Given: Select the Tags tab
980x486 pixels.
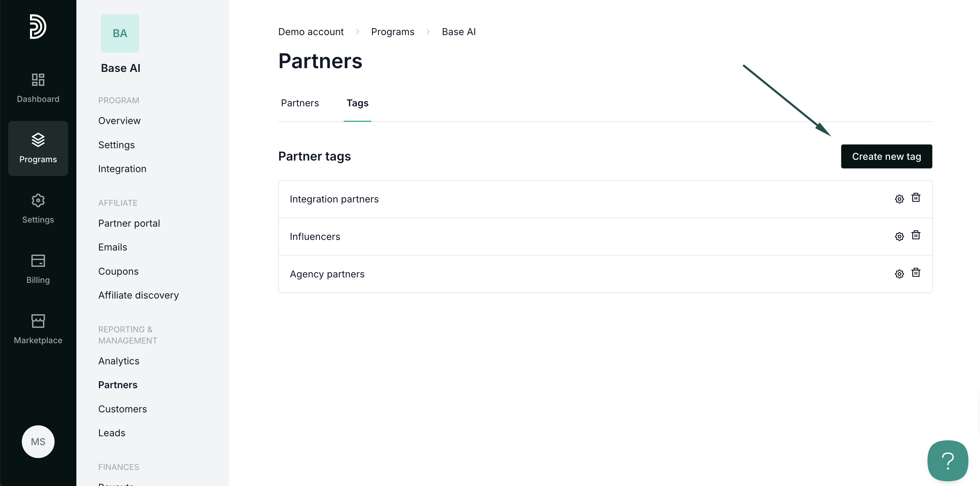Looking at the screenshot, I should point(357,103).
